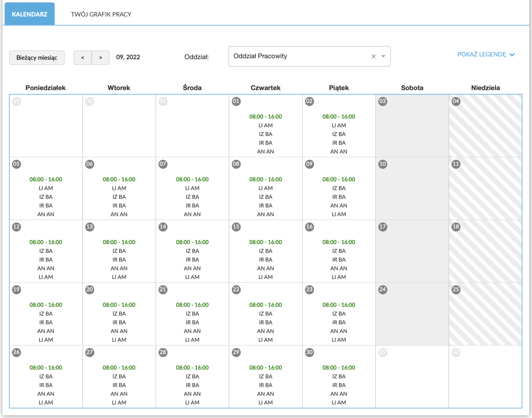
Task: Select day 27 badge on Tuesday
Action: pos(90,352)
